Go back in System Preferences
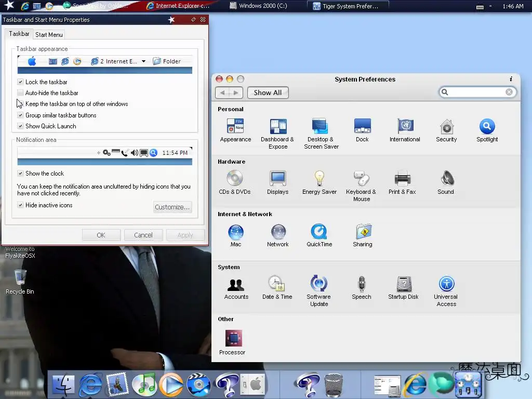 (x=222, y=92)
